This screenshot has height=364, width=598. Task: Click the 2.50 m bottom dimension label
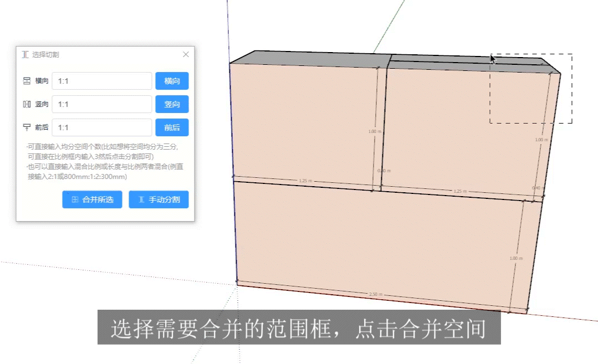[376, 294]
